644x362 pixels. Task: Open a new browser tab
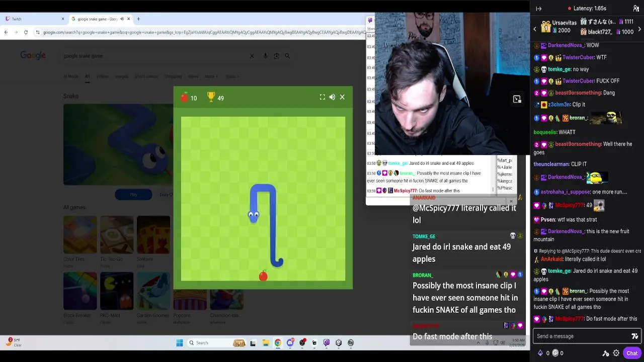click(x=138, y=19)
